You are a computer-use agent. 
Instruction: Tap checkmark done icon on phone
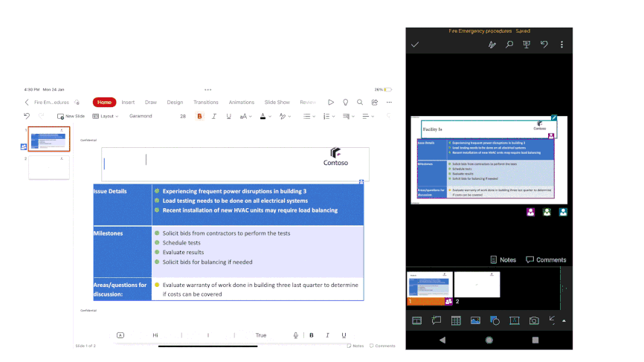415,45
